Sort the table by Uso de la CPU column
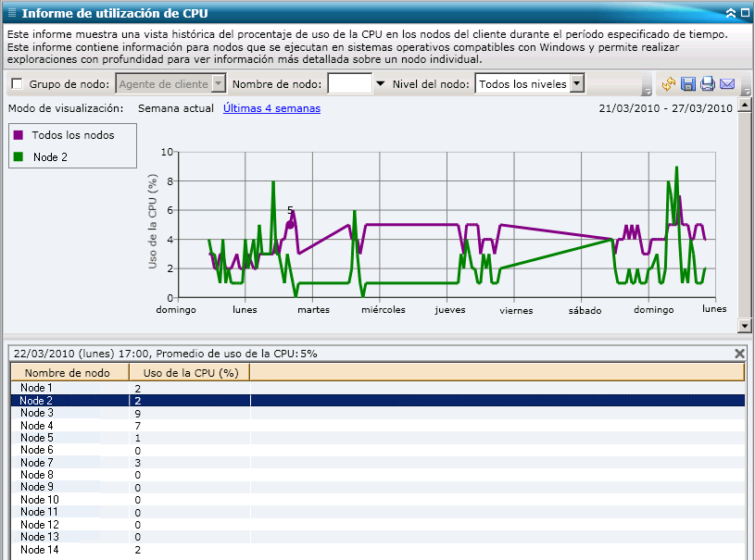Viewport: 755px width, 560px height. (189, 372)
